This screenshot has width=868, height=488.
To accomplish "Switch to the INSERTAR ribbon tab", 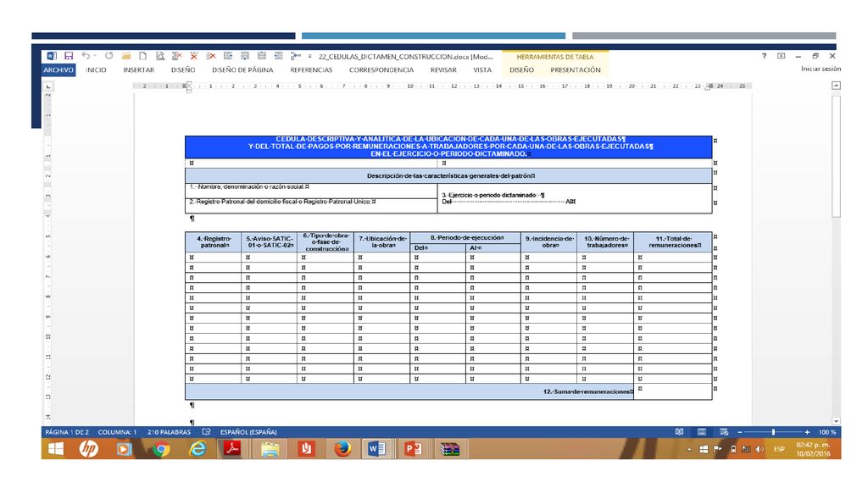I will pyautogui.click(x=138, y=70).
